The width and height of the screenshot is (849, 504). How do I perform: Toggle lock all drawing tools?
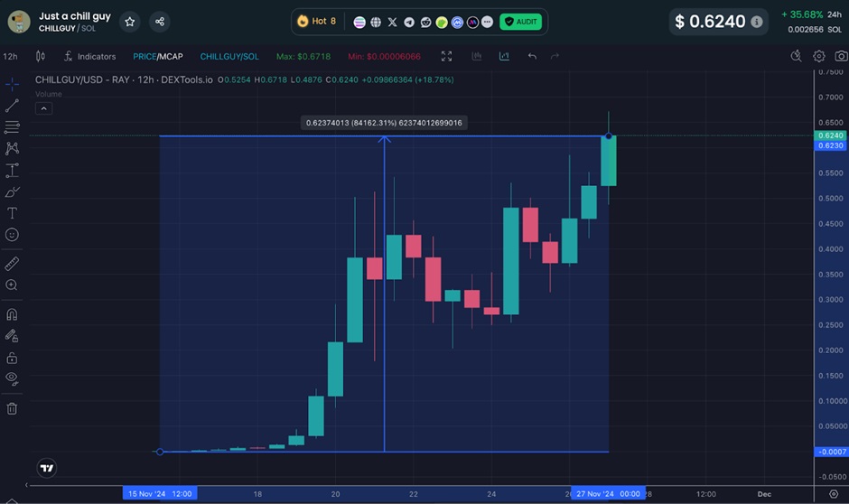[x=12, y=358]
